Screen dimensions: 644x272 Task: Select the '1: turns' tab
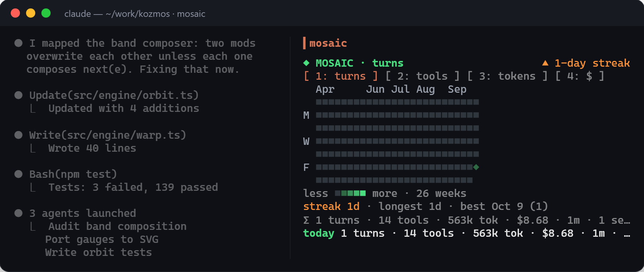pyautogui.click(x=341, y=76)
